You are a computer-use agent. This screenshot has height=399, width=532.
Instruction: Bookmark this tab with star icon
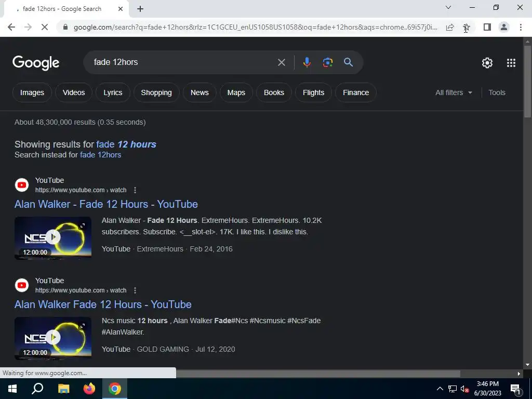[x=467, y=27]
